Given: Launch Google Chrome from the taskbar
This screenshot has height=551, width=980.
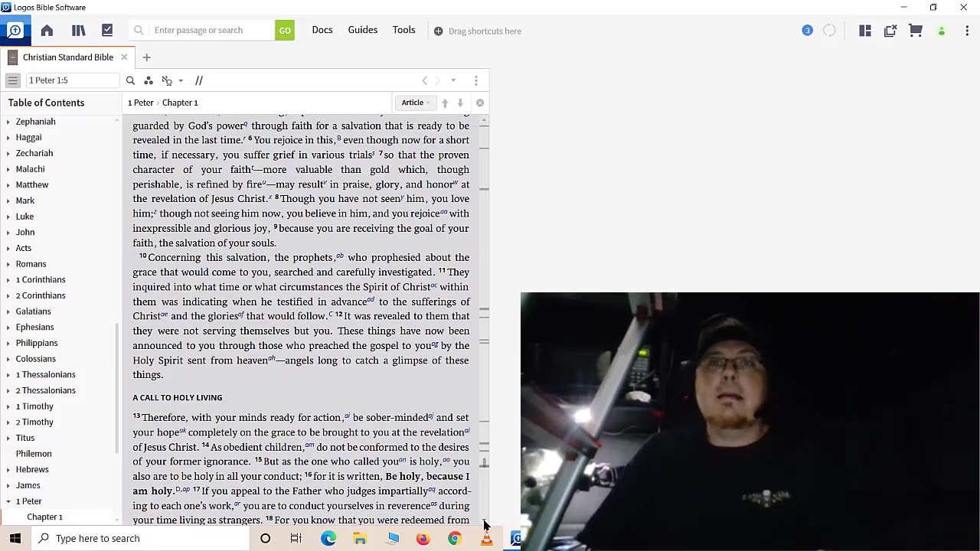Looking at the screenshot, I should coord(455,539).
